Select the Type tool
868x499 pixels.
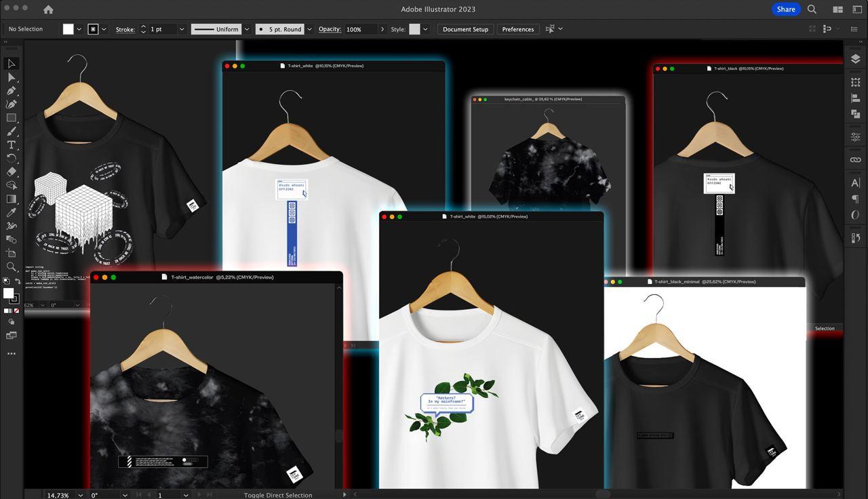(x=12, y=145)
